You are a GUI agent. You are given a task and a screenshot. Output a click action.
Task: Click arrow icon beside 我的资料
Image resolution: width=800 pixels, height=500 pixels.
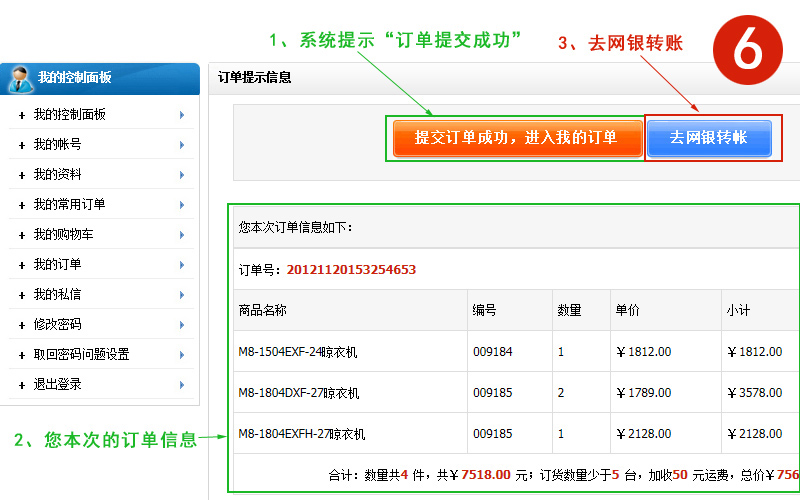point(182,175)
